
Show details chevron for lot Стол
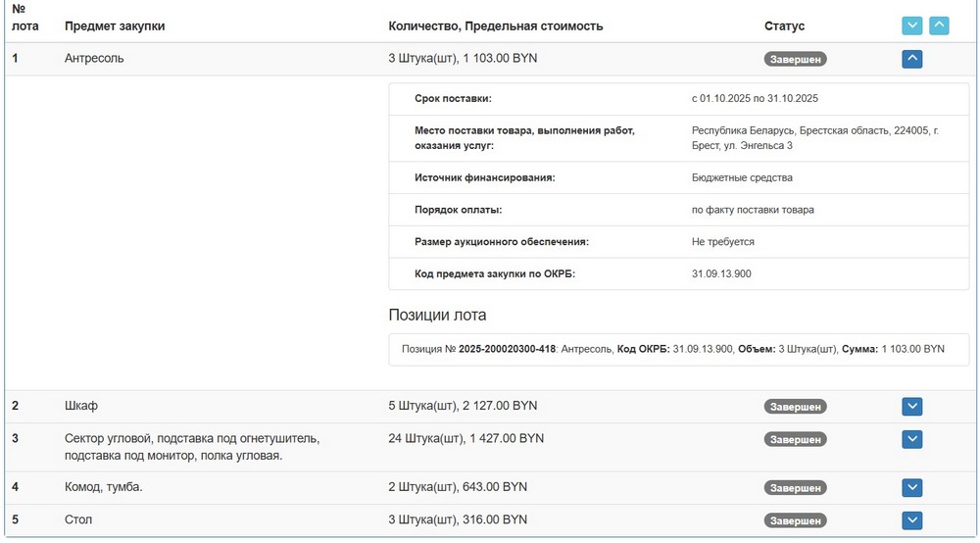(x=911, y=520)
